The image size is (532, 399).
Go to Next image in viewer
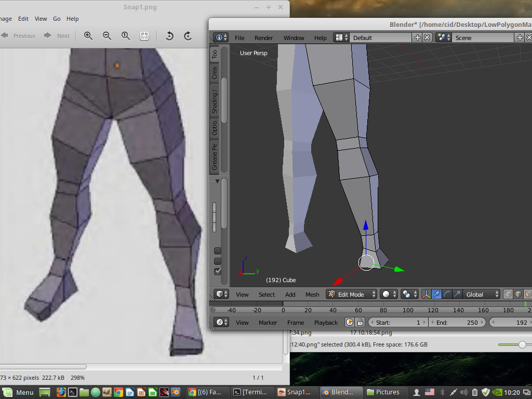57,36
